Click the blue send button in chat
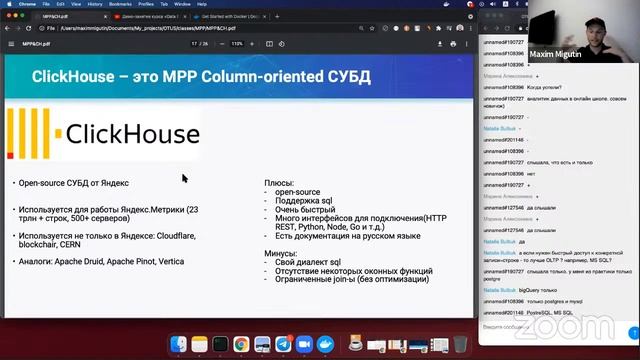Screen dimensions: 640x360 634,333
